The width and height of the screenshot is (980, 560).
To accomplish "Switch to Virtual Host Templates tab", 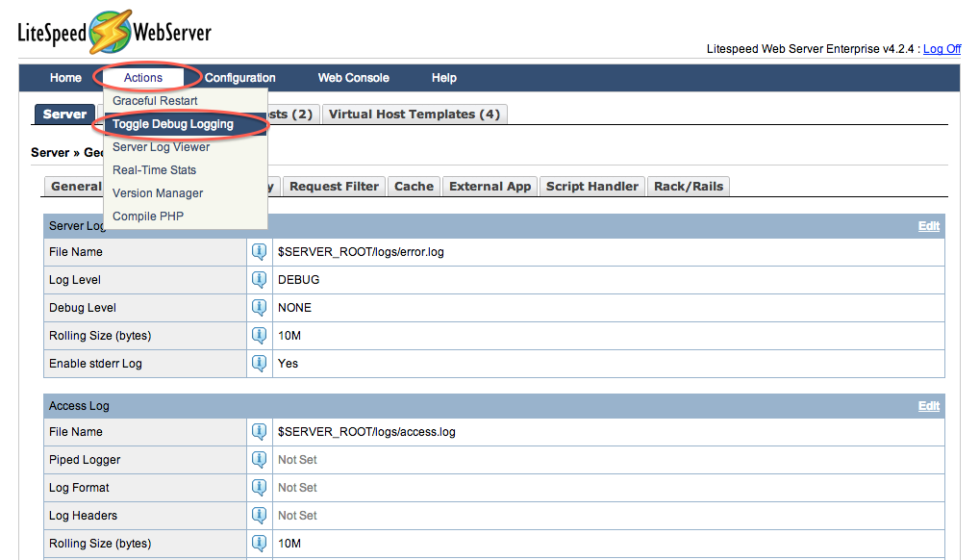I will tap(414, 114).
